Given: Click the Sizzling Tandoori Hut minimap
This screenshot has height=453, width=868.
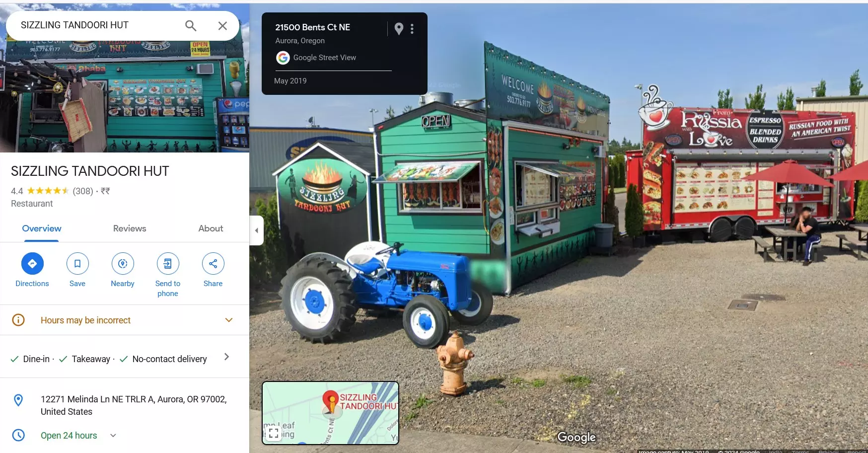Looking at the screenshot, I should (331, 413).
